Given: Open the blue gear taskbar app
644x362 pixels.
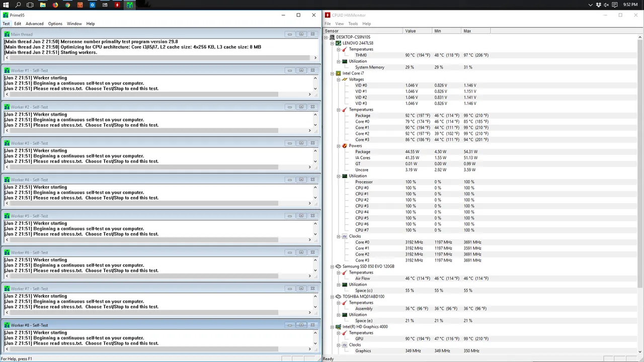Looking at the screenshot, I should pos(93,5).
